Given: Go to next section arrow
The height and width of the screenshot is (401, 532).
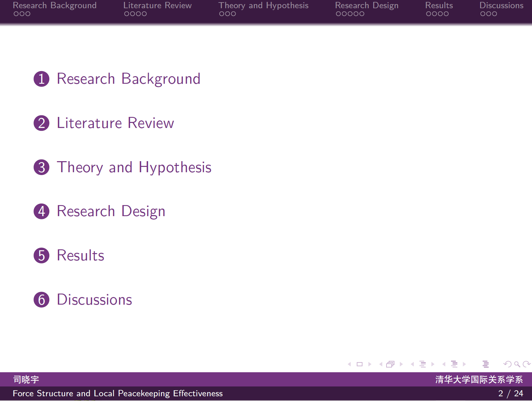Looking at the screenshot, I should [x=464, y=364].
